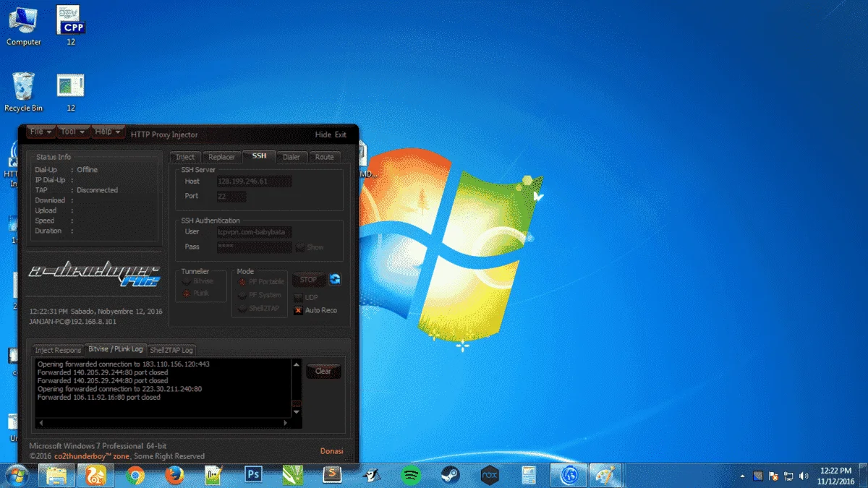
Task: Select the CPP file named 12 on desktop
Action: click(71, 26)
